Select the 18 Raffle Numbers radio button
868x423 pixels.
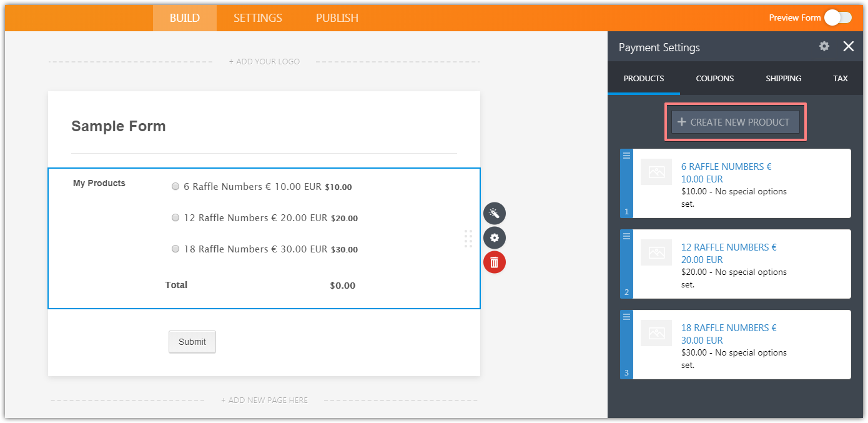(x=175, y=249)
